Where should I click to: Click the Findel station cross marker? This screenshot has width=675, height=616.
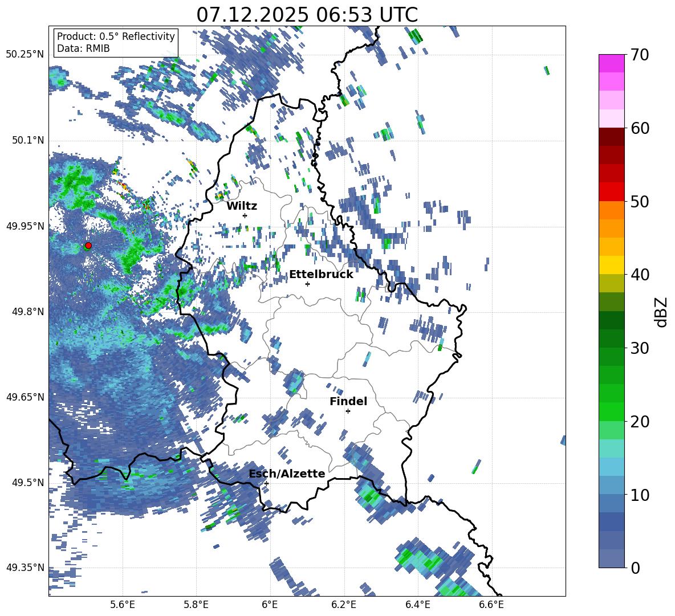point(348,411)
